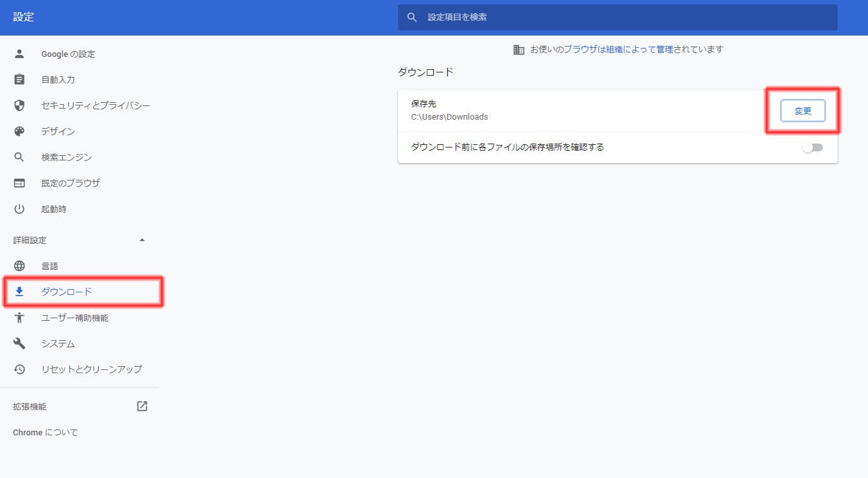The image size is (868, 478).
Task: Select 既定のブラウザ in the sidebar
Action: pos(70,183)
